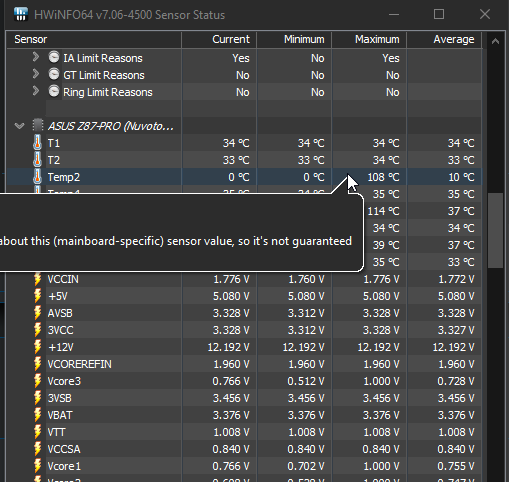This screenshot has height=482, width=509.
Task: Click the HWiNFO64 app icon in title bar
Action: pos(21,14)
